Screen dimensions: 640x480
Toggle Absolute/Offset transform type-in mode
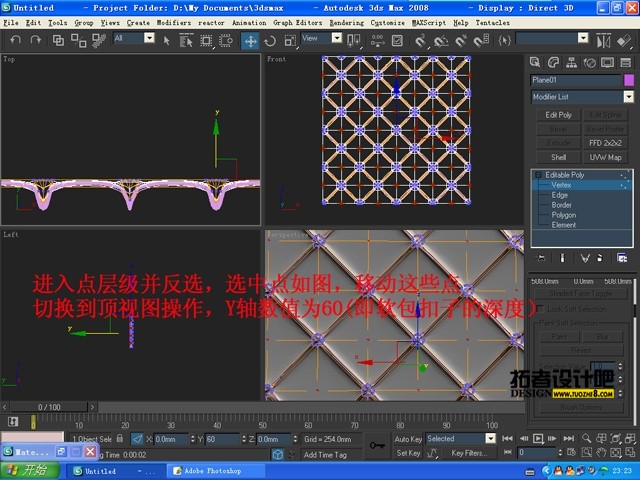click(x=138, y=439)
